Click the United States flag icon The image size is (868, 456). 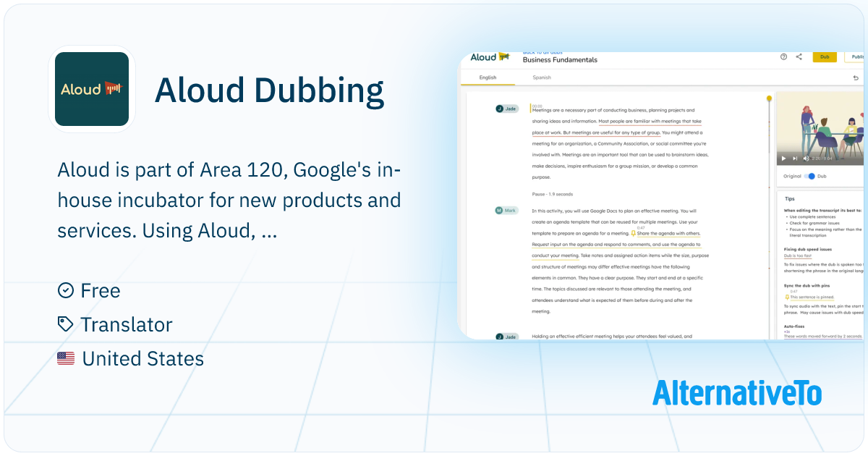[x=66, y=358]
